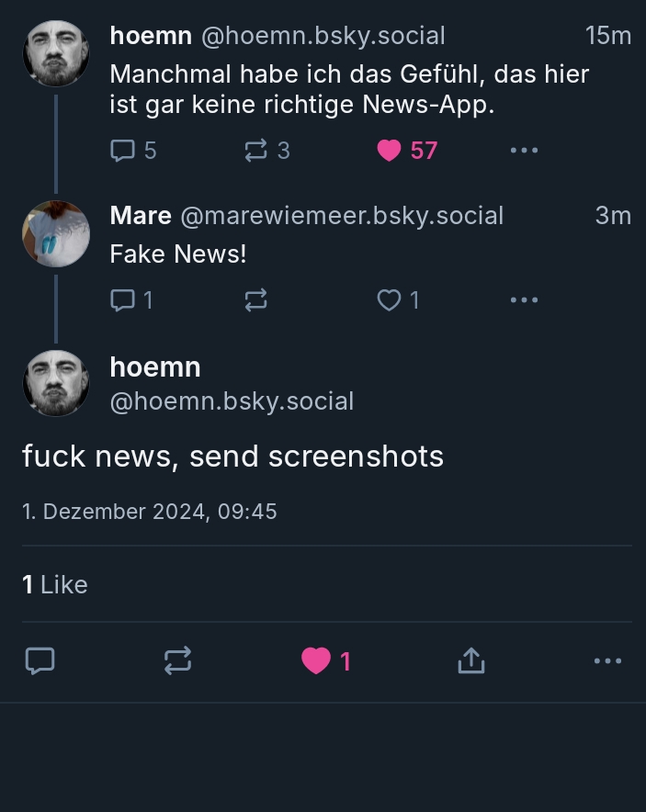646x812 pixels.
Task: Reply to hoemn's first post (5 replies)
Action: tap(123, 151)
